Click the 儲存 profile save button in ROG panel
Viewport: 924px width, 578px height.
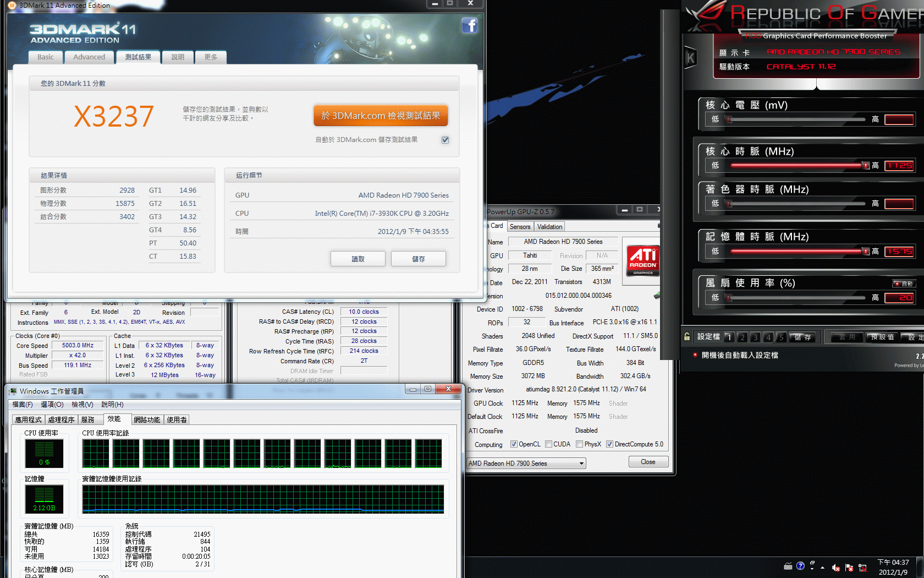pos(802,337)
